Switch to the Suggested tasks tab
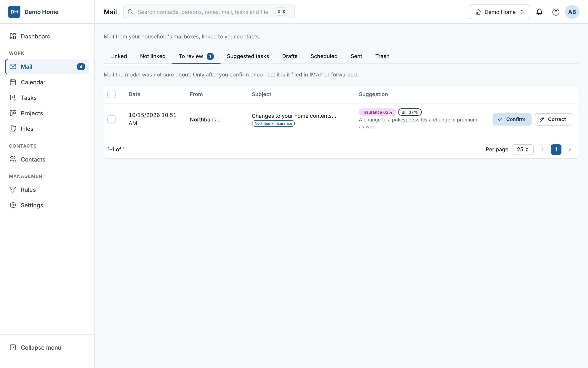Screen dimensions: 588x368 248,56
